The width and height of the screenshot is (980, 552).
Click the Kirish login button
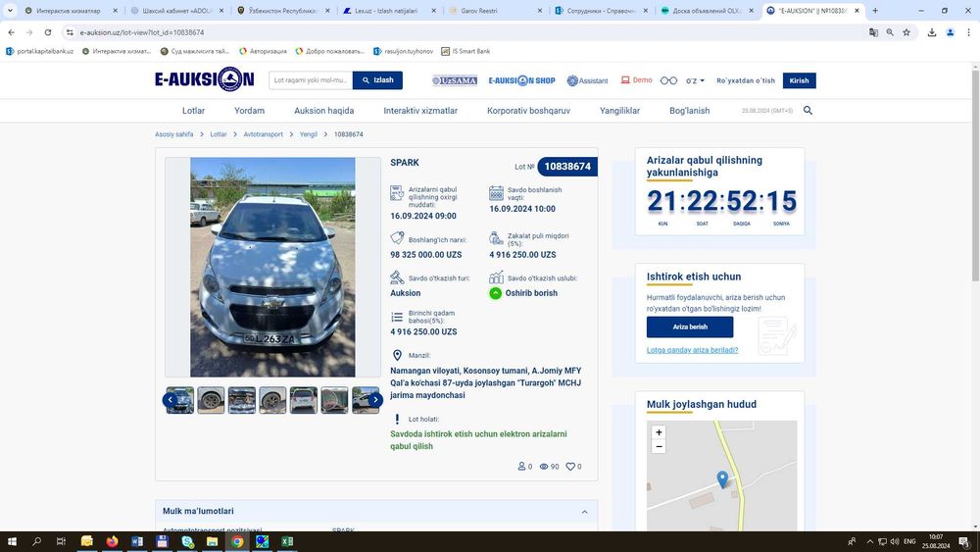tap(799, 80)
